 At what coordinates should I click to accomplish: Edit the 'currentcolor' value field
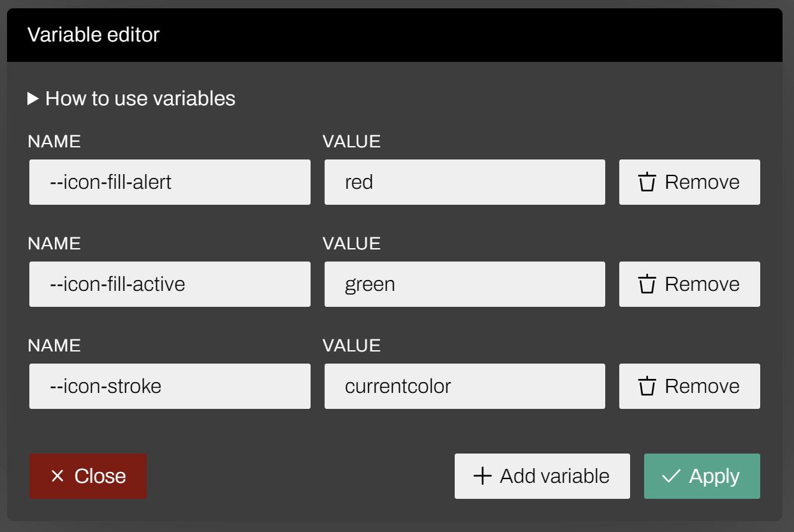coord(465,386)
